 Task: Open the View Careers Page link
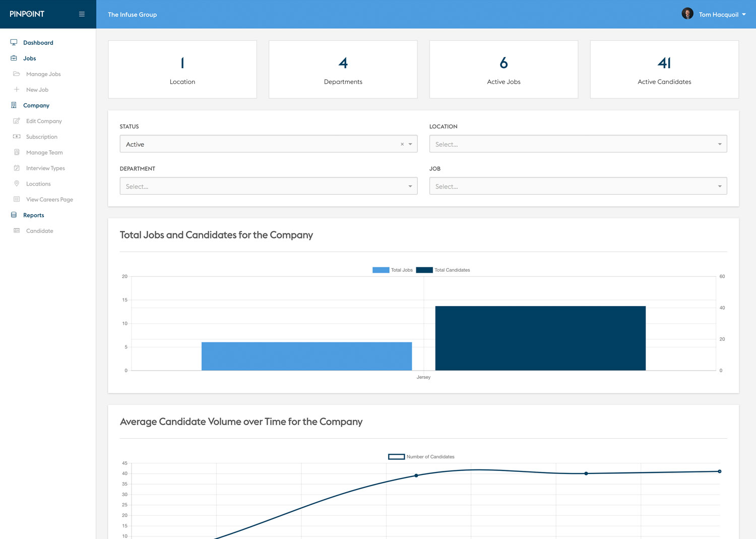click(49, 200)
